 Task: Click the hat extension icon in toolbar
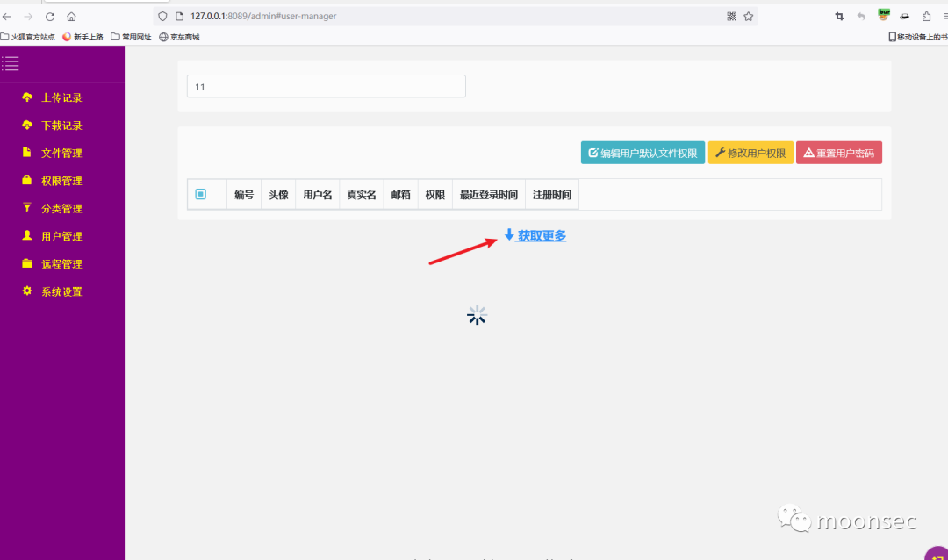click(x=904, y=17)
